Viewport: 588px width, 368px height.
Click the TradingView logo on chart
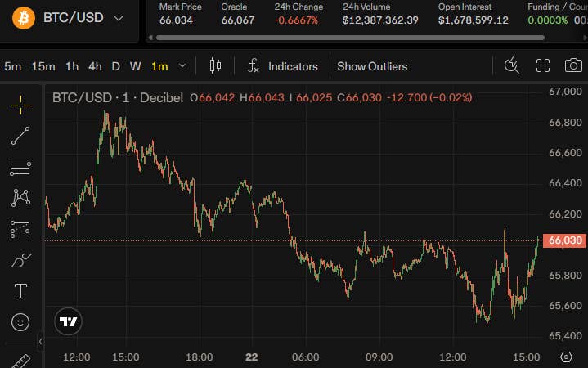tap(68, 321)
